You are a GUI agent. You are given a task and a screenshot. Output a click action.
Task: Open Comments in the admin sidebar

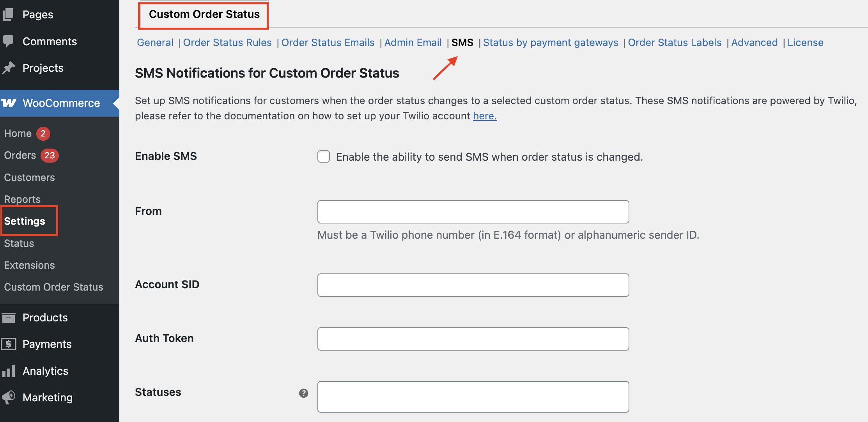pyautogui.click(x=50, y=41)
